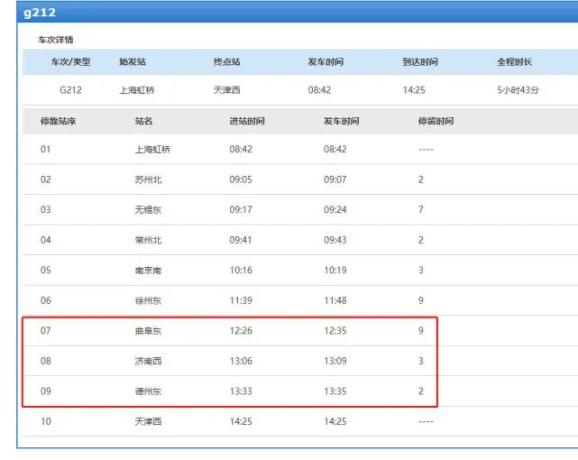Click the stay duration 3 for 济南西
The width and height of the screenshot is (578, 460).
pyautogui.click(x=421, y=361)
